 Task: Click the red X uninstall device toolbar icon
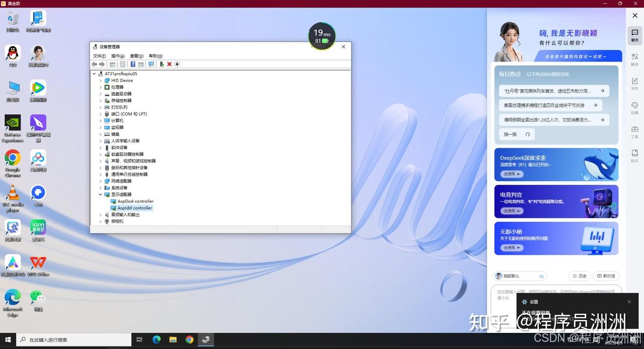pyautogui.click(x=170, y=64)
